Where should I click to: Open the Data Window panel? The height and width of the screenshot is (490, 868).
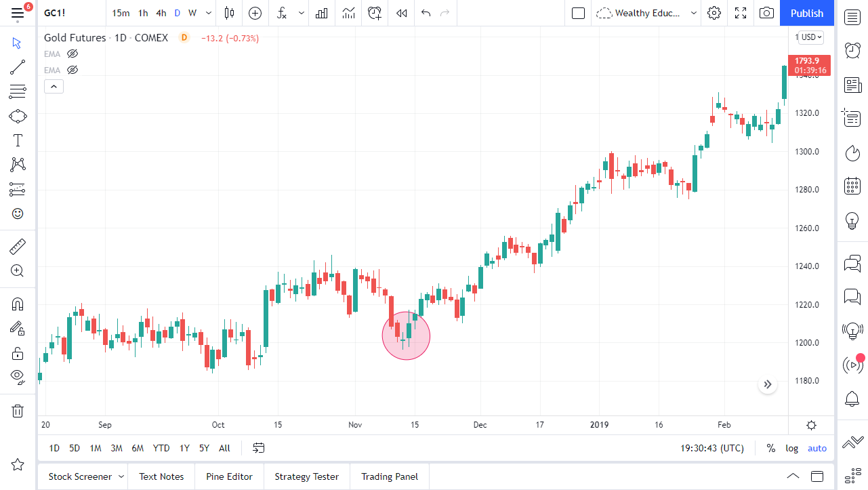(852, 118)
